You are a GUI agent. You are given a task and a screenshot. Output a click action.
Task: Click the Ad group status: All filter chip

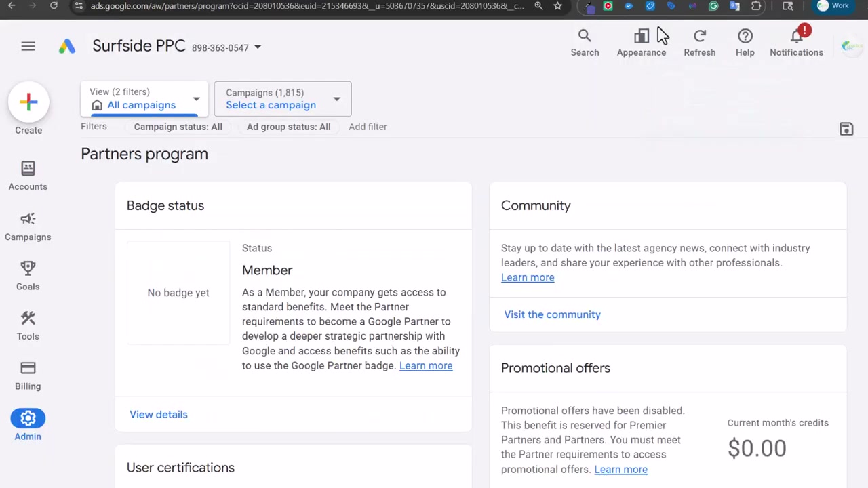click(x=288, y=127)
